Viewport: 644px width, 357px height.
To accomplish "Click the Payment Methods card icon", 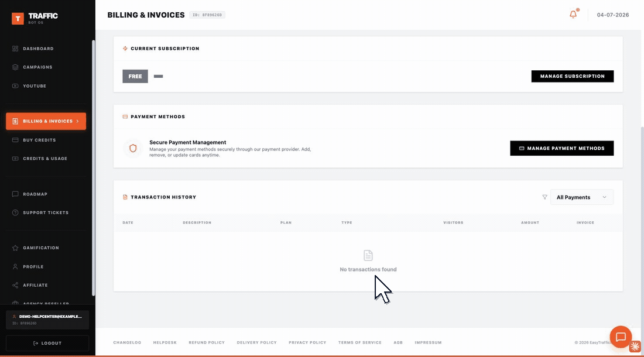I will [125, 116].
